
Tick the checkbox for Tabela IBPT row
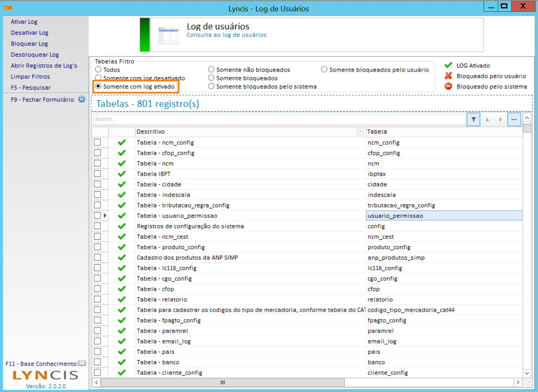(97, 174)
